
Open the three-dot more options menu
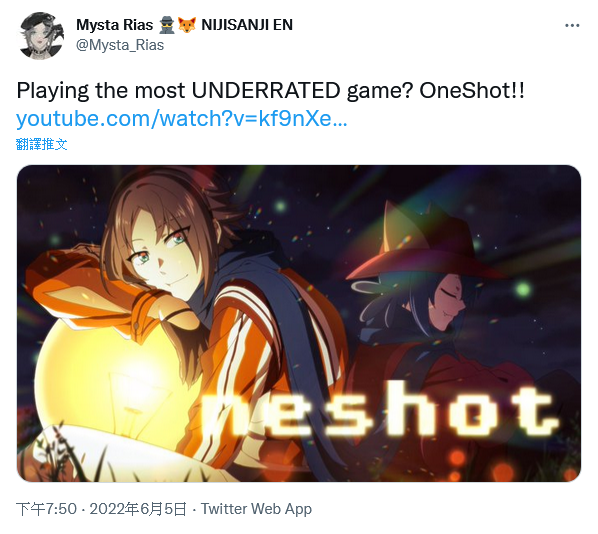pos(572,26)
